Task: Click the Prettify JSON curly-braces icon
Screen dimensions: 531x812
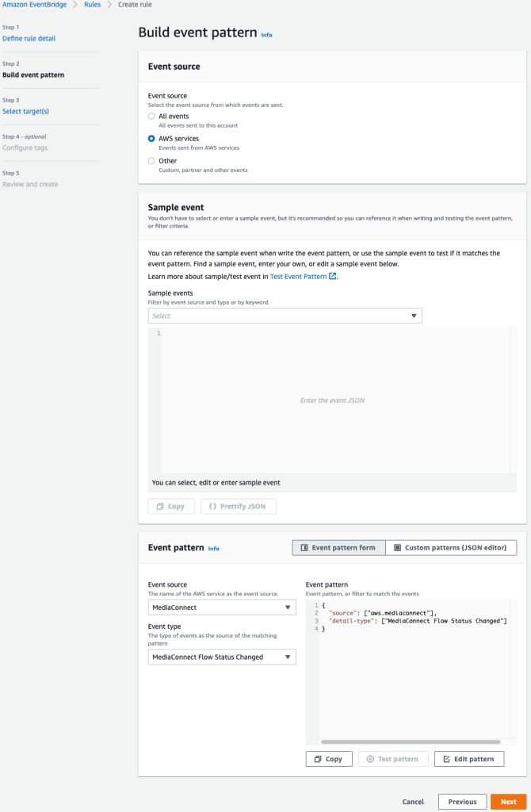Action: (x=212, y=506)
